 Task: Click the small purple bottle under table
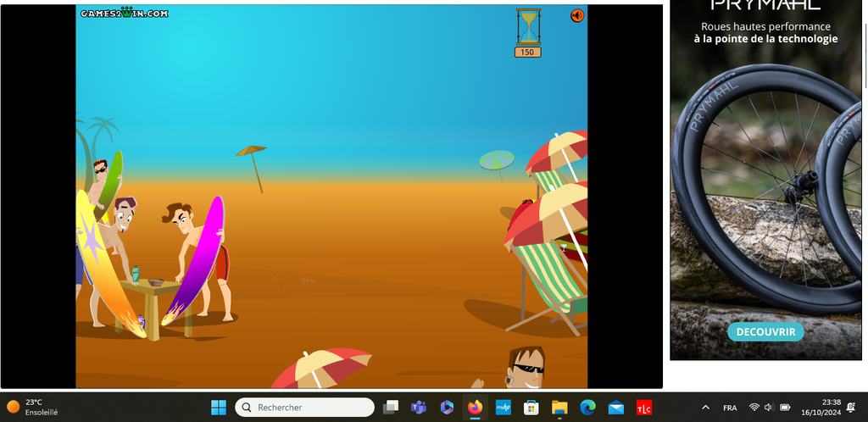click(x=142, y=321)
